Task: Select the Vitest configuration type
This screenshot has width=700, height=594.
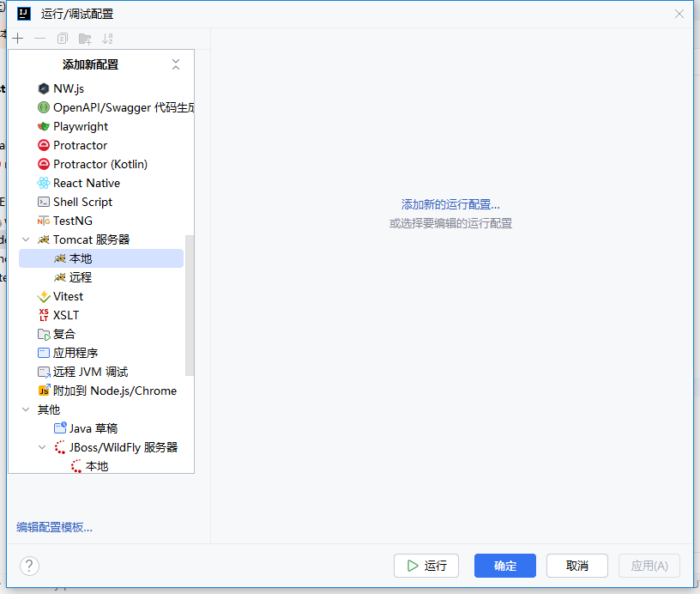Action: (x=68, y=296)
